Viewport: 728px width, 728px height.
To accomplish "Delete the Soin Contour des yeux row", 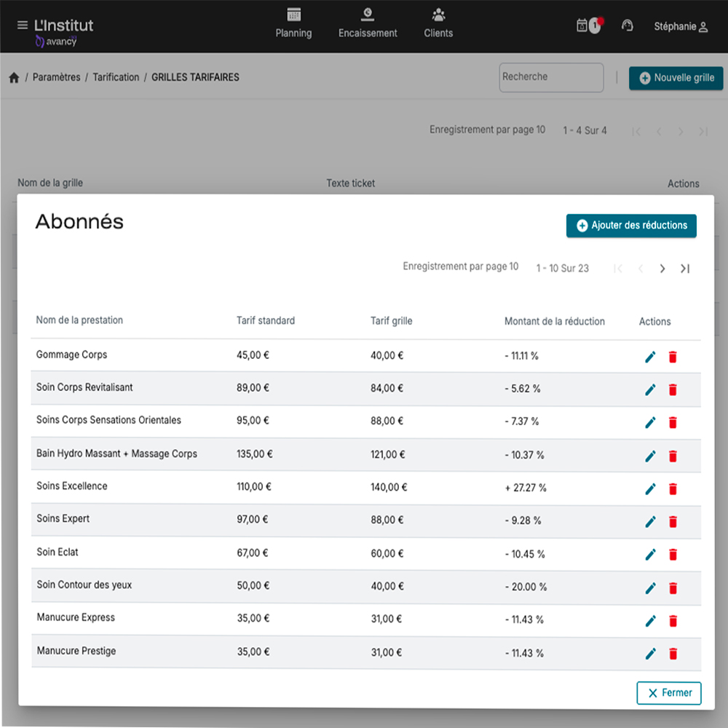I will 673,587.
